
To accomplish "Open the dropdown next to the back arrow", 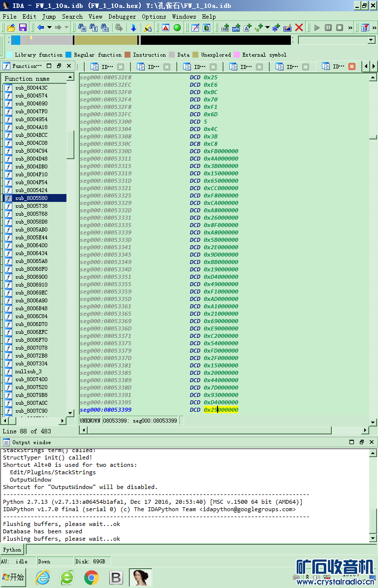I will [49, 28].
